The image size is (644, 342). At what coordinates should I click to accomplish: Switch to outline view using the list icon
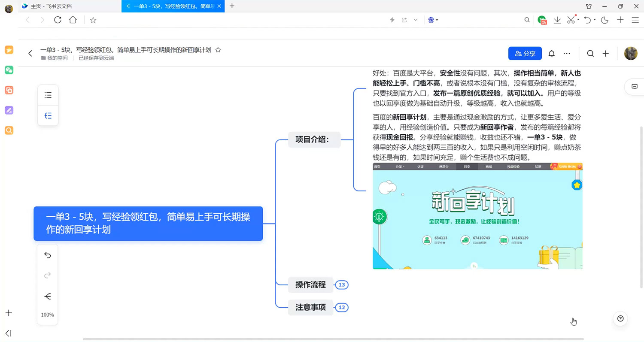tap(48, 95)
